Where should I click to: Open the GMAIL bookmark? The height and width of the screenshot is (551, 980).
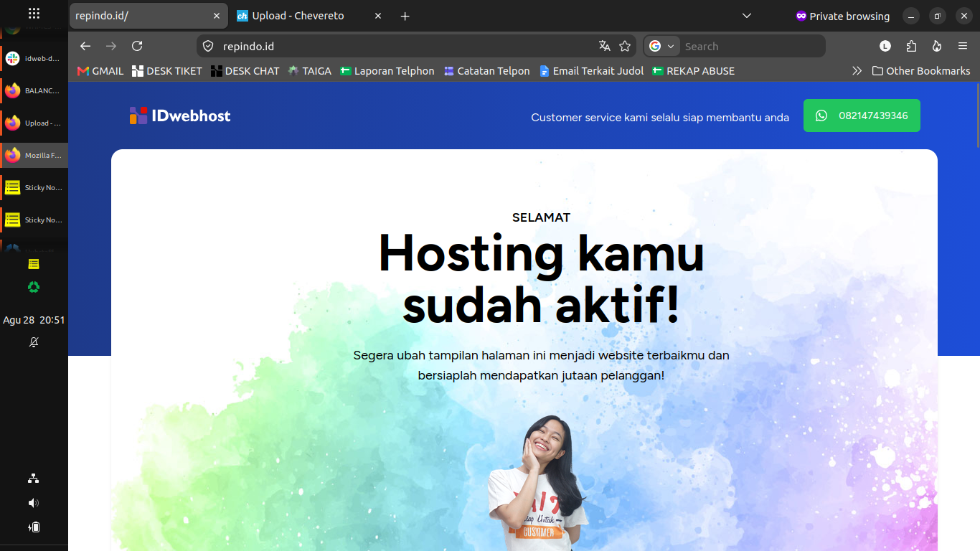[x=100, y=71]
